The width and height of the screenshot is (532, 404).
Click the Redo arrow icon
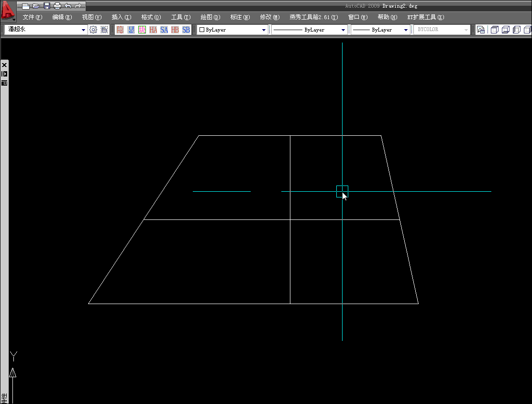pyautogui.click(x=78, y=6)
